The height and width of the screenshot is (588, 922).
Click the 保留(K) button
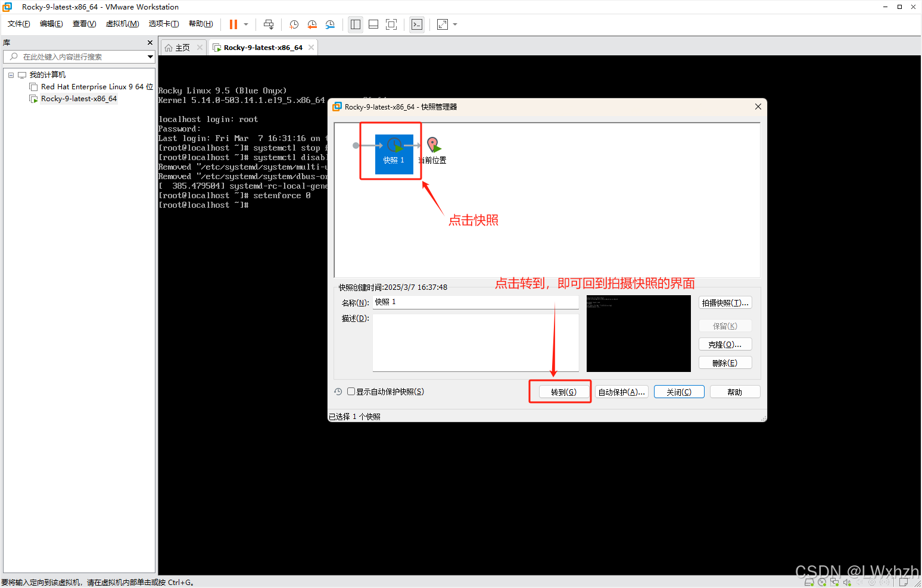pos(725,326)
